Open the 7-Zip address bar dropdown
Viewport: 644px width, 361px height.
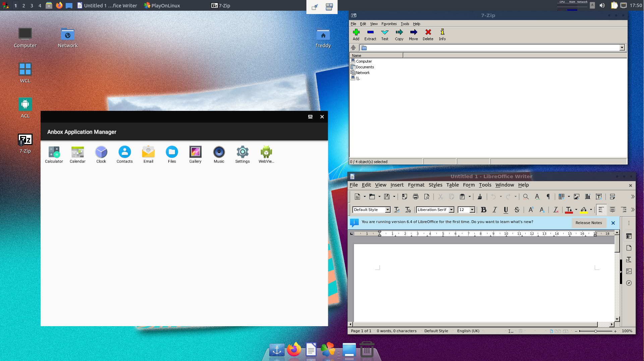(622, 48)
